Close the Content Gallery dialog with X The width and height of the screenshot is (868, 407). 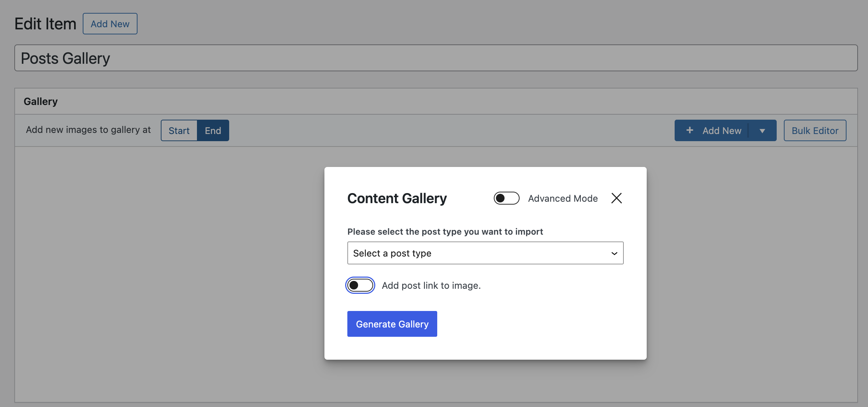click(x=616, y=198)
